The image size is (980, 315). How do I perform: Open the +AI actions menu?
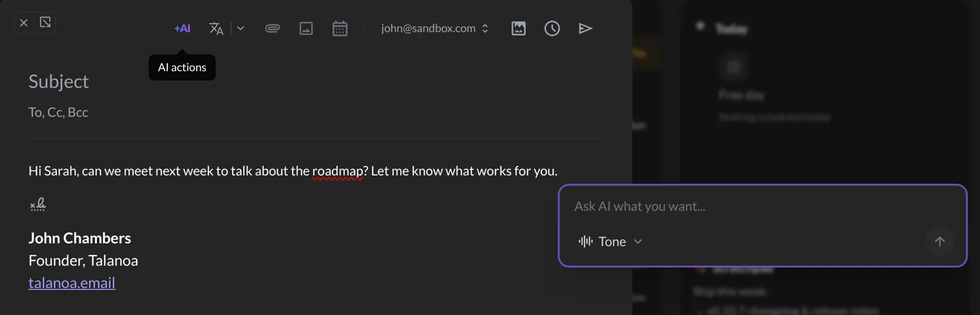tap(182, 28)
